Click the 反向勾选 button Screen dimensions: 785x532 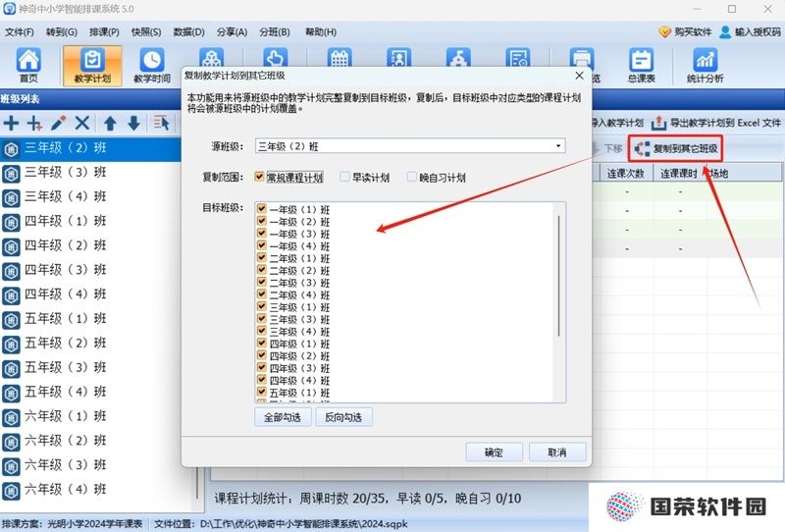[343, 417]
